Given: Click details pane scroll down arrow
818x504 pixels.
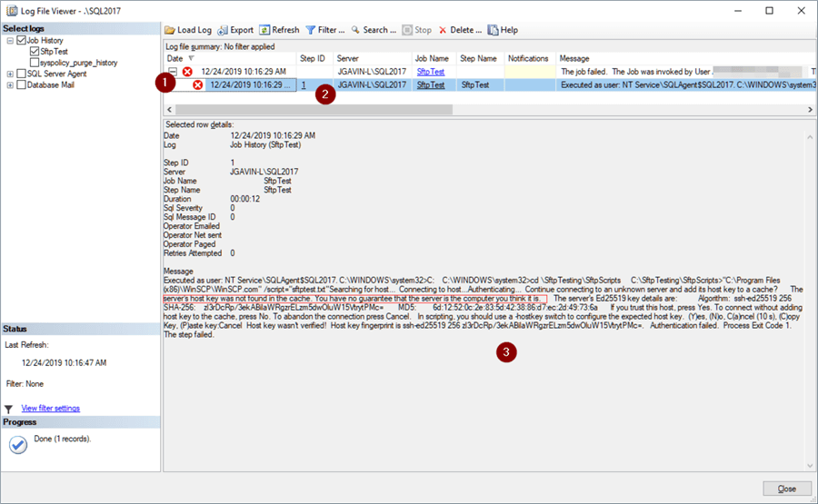Looking at the screenshot, I should click(x=810, y=466).
